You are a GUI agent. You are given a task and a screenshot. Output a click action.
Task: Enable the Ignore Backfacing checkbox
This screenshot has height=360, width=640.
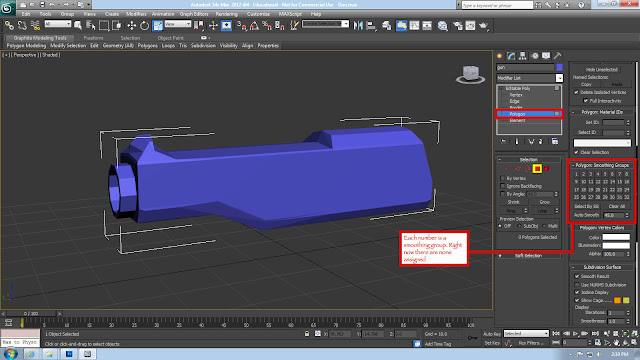pos(502,186)
